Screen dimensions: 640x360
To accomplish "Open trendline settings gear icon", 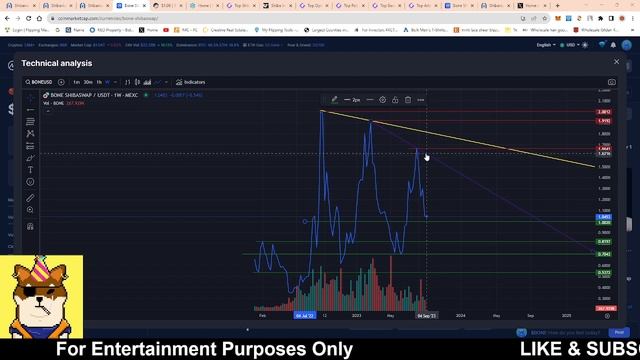I will (382, 100).
